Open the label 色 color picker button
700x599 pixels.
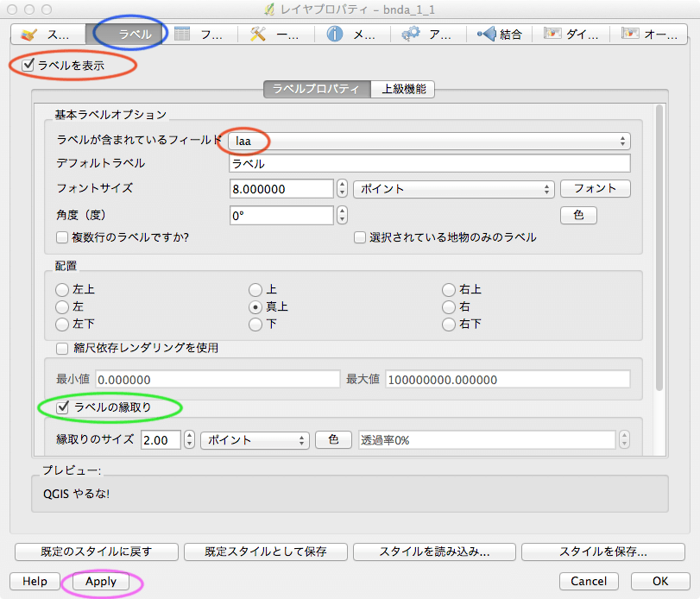pos(578,216)
